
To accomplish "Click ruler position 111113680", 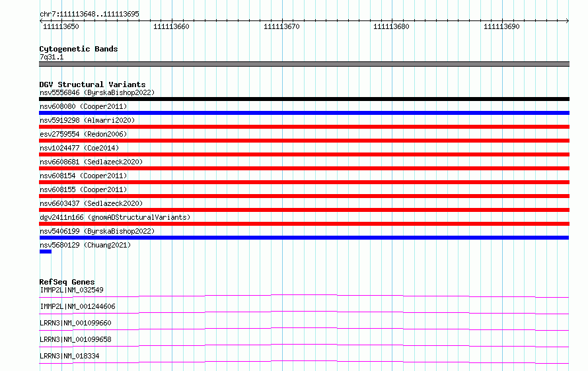I will click(391, 26).
